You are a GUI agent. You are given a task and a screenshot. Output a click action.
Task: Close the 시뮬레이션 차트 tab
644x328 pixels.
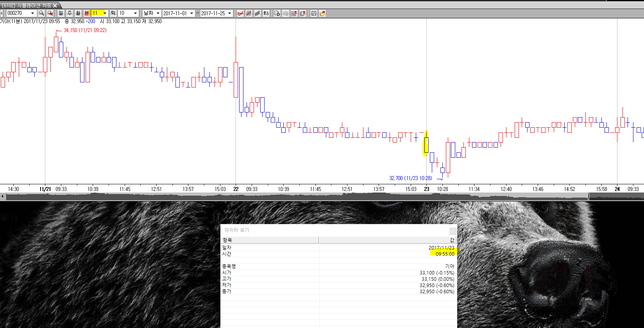(55, 5)
